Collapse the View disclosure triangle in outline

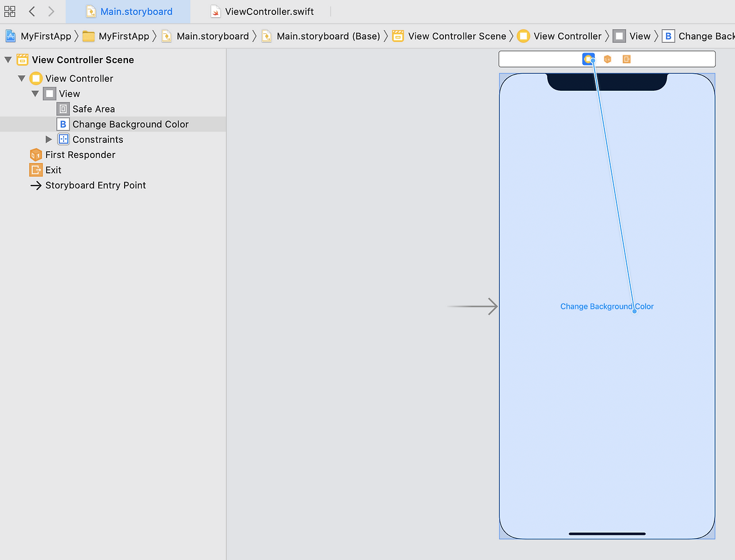tap(35, 94)
